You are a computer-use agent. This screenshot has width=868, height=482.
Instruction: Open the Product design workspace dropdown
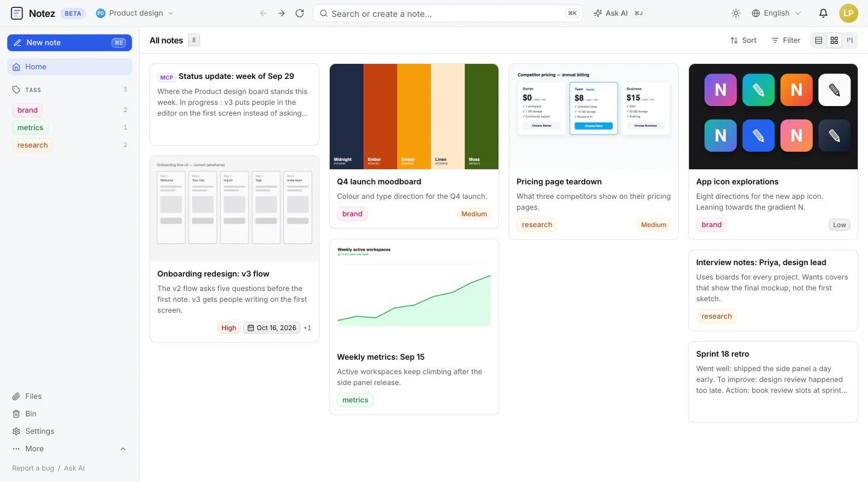click(x=135, y=13)
